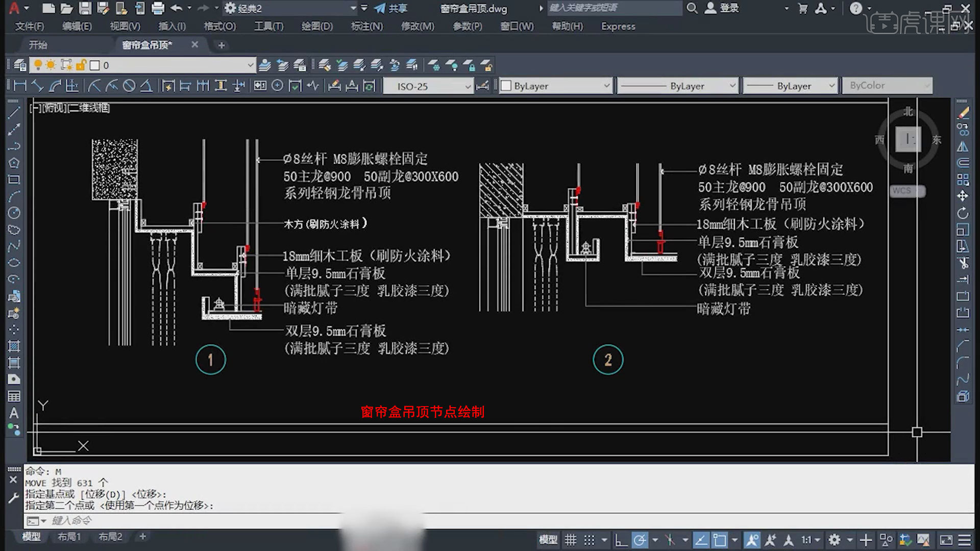Toggle ortho mode in status bar
The width and height of the screenshot is (980, 551).
(621, 540)
